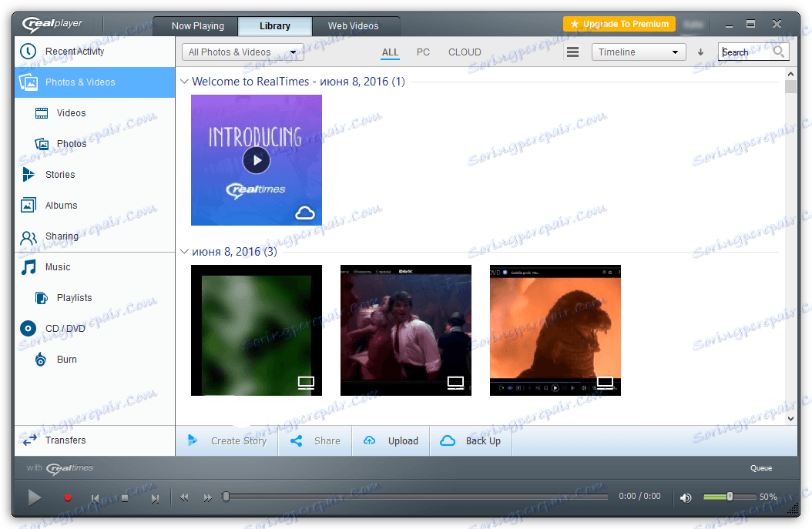Image resolution: width=812 pixels, height=529 pixels.
Task: Select the Videos section icon
Action: pyautogui.click(x=42, y=112)
